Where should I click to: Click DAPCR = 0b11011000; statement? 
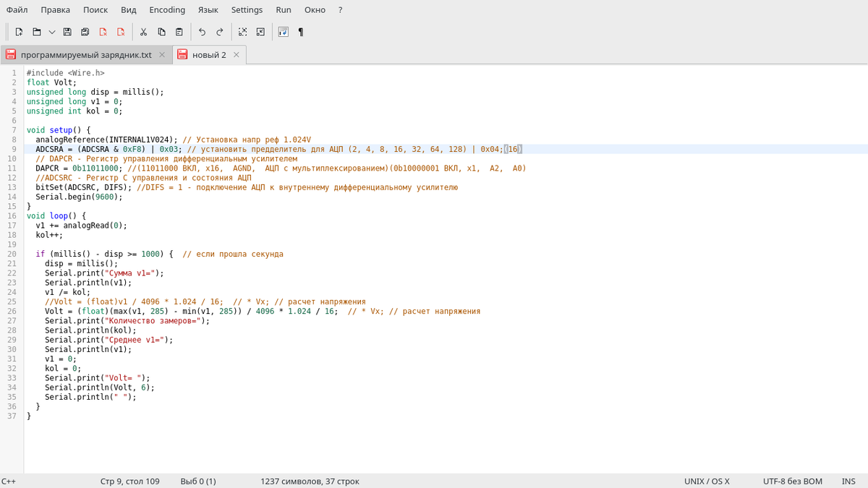tap(79, 168)
